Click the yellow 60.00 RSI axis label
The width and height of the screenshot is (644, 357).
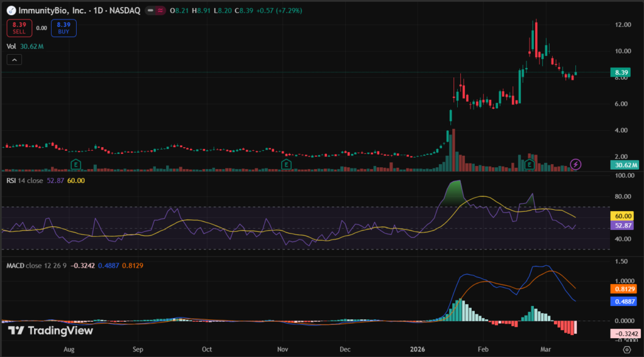pyautogui.click(x=624, y=215)
